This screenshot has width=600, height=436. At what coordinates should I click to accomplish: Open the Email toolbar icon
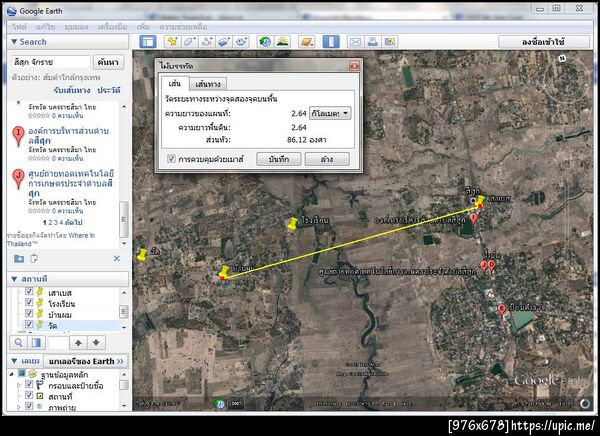pos(355,41)
